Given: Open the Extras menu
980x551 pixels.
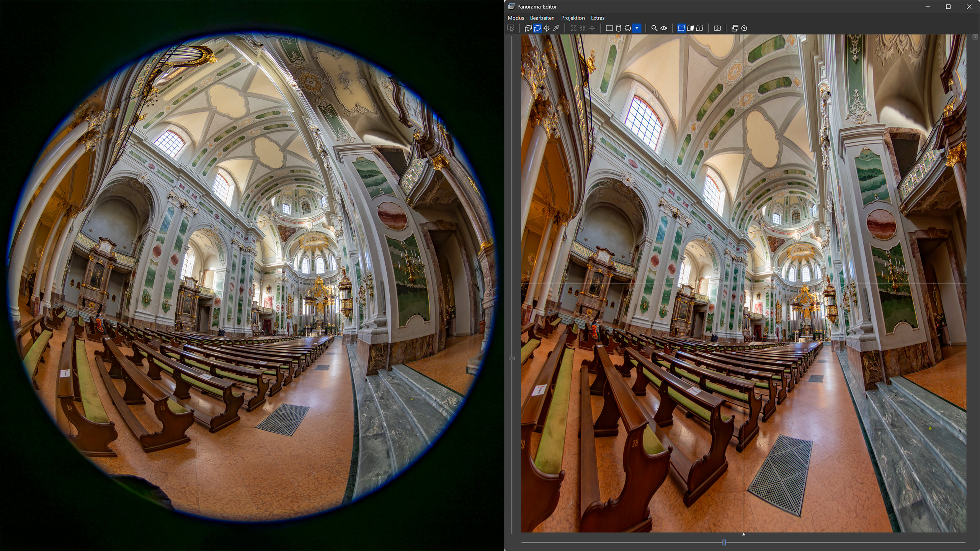Looking at the screenshot, I should pos(597,18).
